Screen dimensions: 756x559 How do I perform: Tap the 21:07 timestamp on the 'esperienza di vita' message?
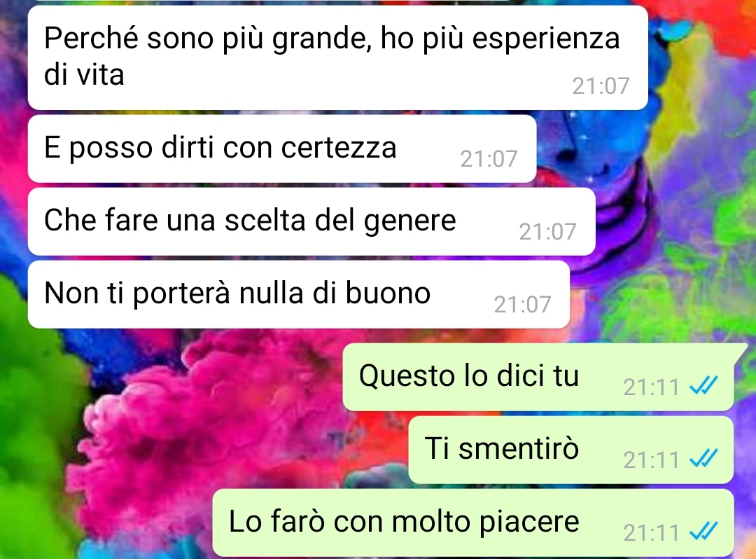pyautogui.click(x=601, y=86)
